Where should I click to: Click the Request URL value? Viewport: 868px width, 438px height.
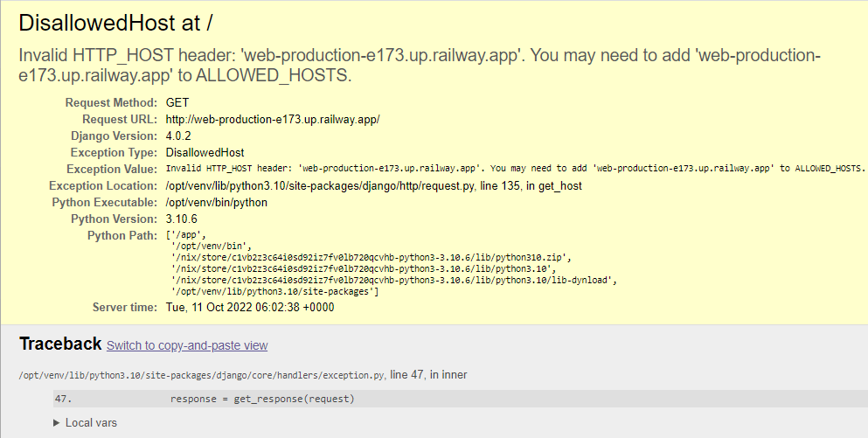(272, 119)
